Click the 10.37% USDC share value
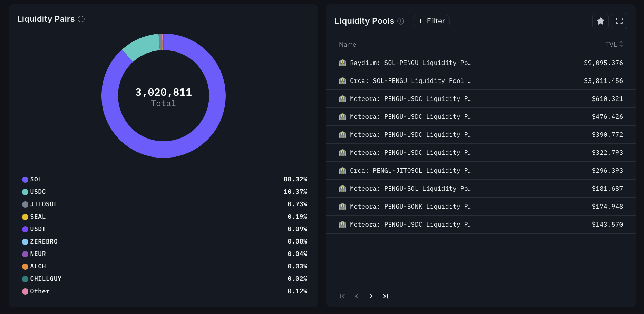The height and width of the screenshot is (314, 644). tap(295, 192)
